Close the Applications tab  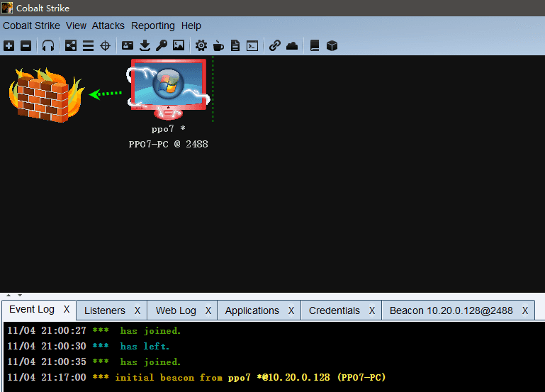tap(291, 310)
